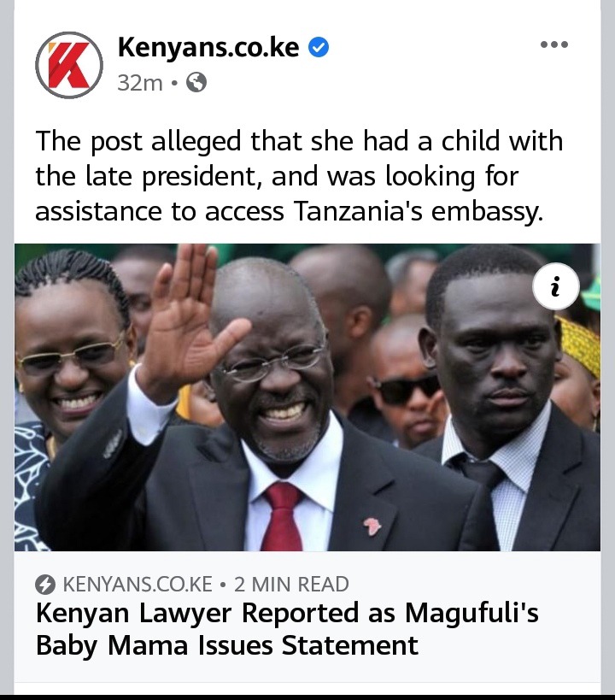
Task: Click the globe public-audience icon
Action: (196, 83)
